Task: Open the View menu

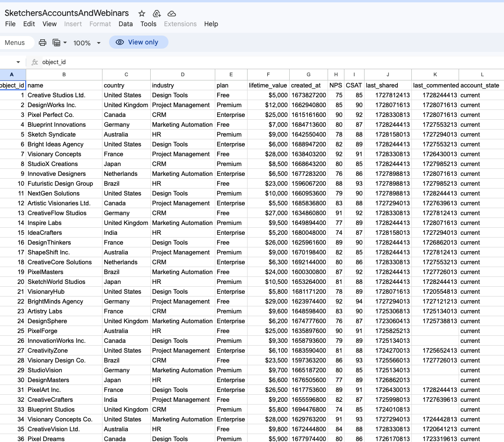Action: click(50, 24)
